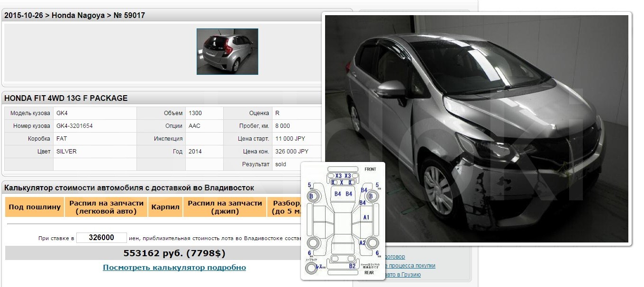This screenshot has height=287, width=644.
Task: Click the enlarged damaged Honda Fit photo
Action: coord(476,129)
